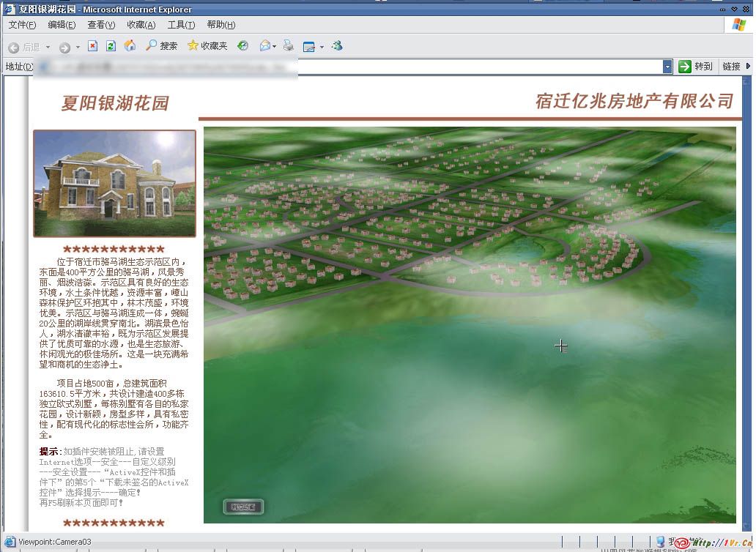Open the Search (搜索) toolbar button

pos(161,46)
